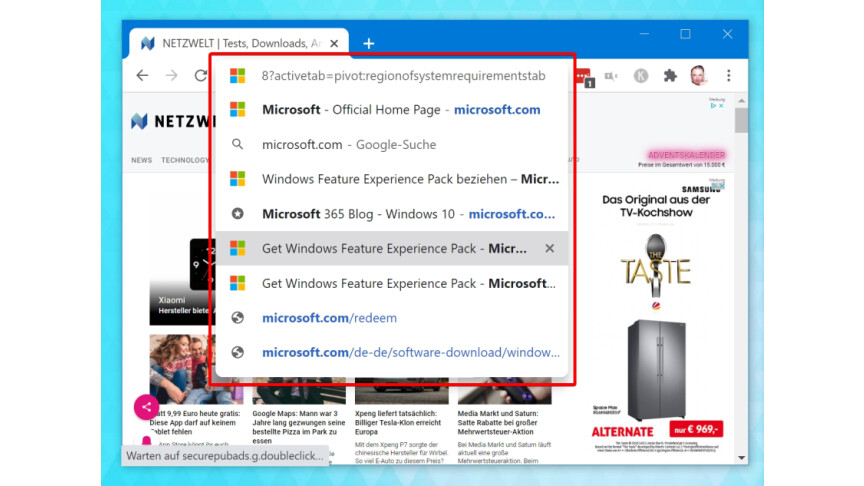Go forward with the forward arrow
The height and width of the screenshot is (486, 864).
pos(172,75)
